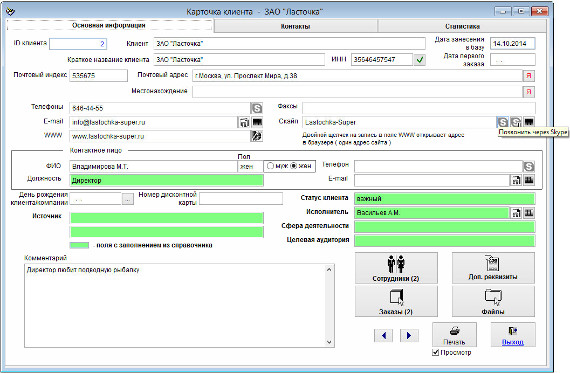Click green checkmark next to ИНН
The width and height of the screenshot is (570, 373).
(420, 60)
